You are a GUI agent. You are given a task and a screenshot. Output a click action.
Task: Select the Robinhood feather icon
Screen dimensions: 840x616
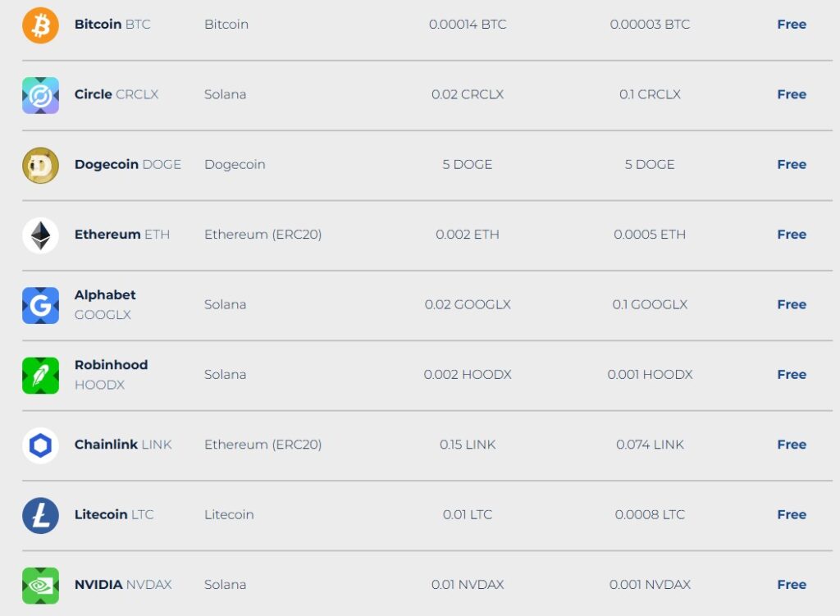tap(39, 374)
